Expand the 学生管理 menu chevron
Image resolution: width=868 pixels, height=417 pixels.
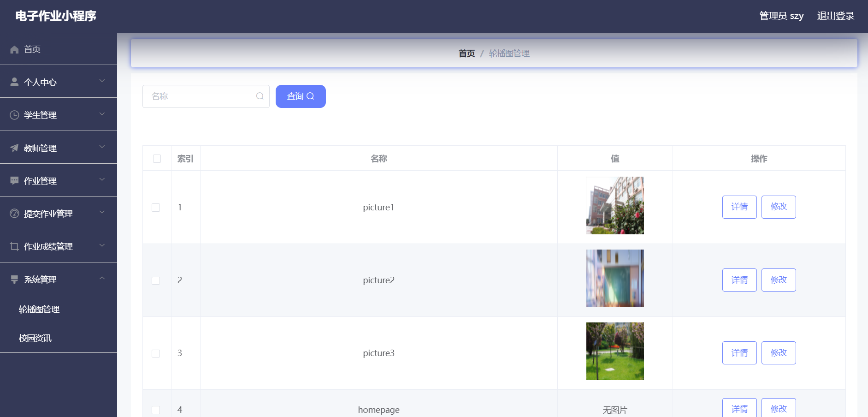click(102, 114)
